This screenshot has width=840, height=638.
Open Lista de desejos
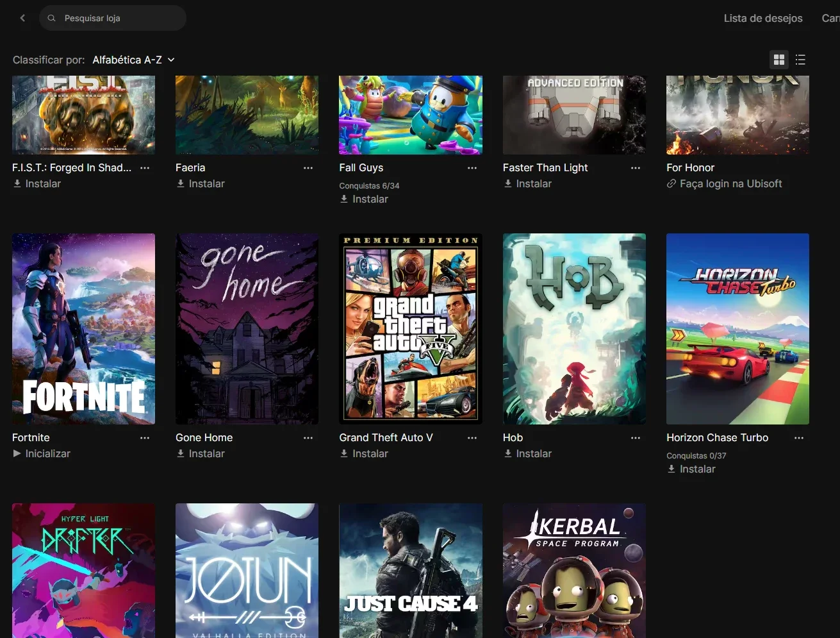tap(763, 18)
